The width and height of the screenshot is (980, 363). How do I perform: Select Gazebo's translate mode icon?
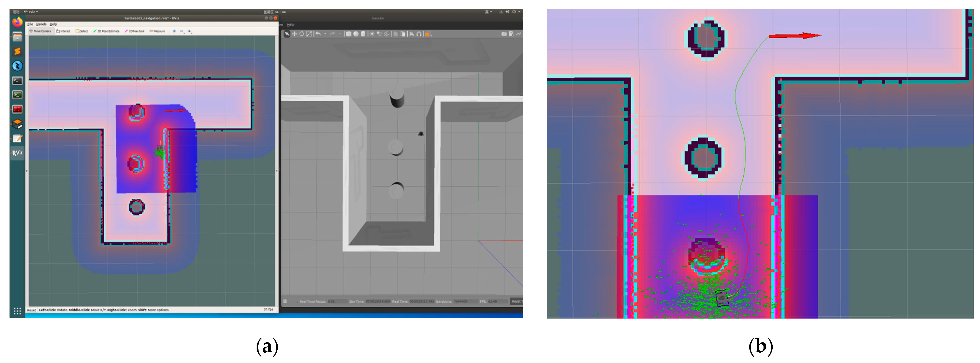click(294, 34)
